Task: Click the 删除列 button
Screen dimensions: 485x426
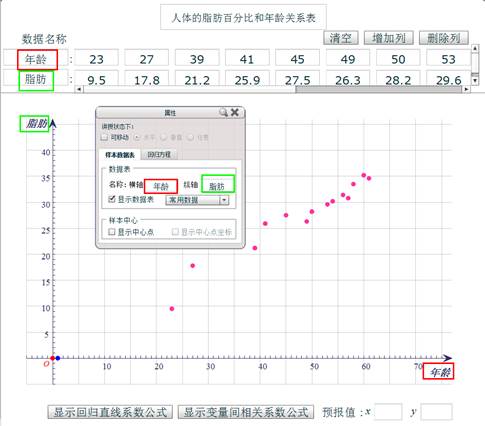Action: (444, 38)
